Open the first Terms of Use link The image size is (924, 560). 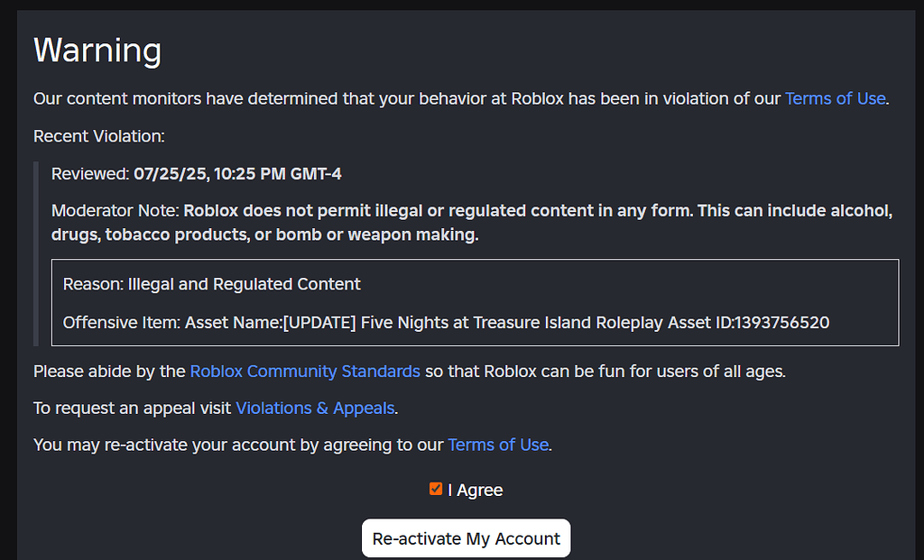click(834, 98)
